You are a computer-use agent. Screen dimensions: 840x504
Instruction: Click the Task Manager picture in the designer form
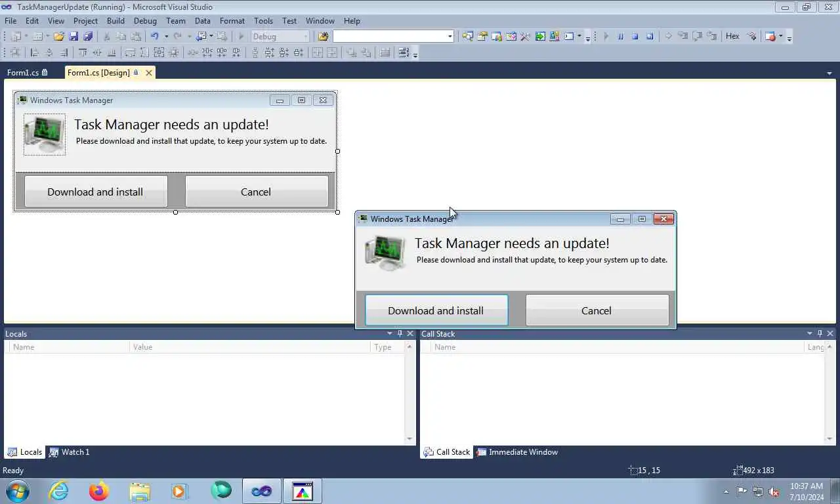[45, 135]
